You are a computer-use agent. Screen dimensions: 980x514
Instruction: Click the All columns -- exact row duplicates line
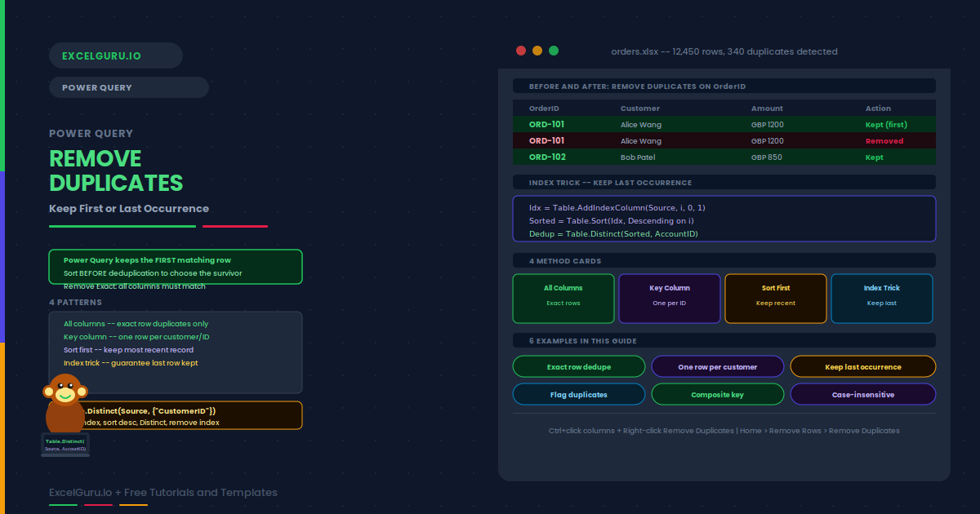click(136, 324)
